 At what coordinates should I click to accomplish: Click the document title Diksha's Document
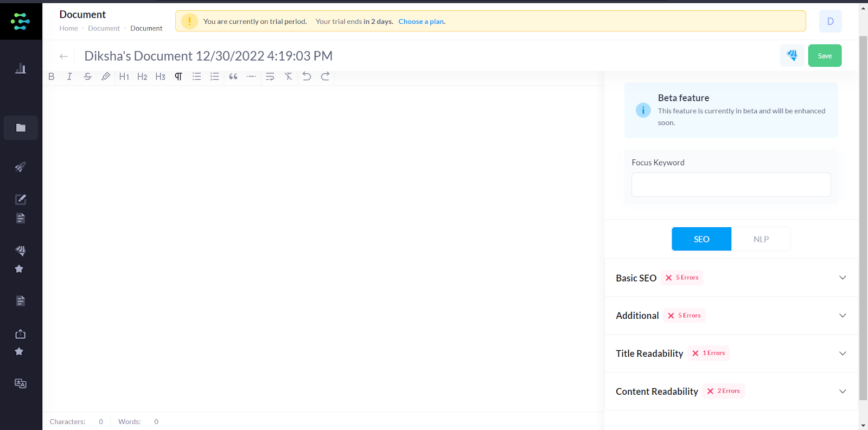208,56
